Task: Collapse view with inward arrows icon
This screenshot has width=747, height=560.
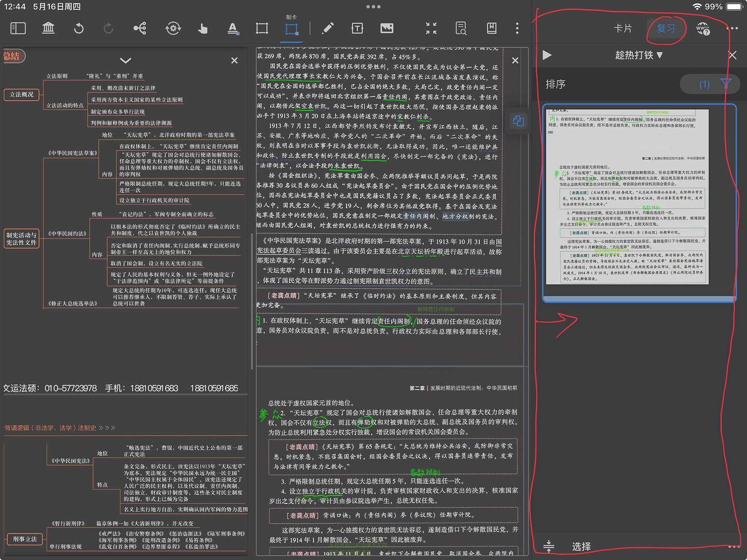Action: [x=431, y=28]
